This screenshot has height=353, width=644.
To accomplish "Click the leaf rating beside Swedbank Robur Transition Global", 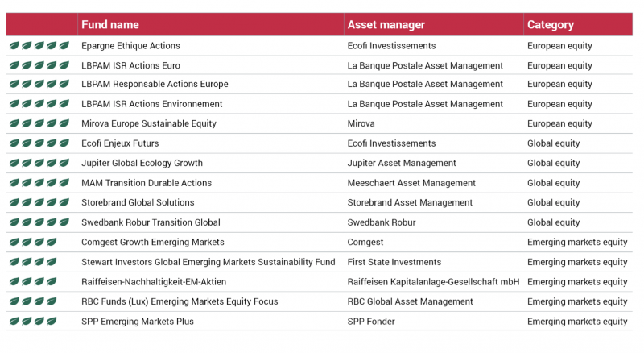I will point(39,222).
